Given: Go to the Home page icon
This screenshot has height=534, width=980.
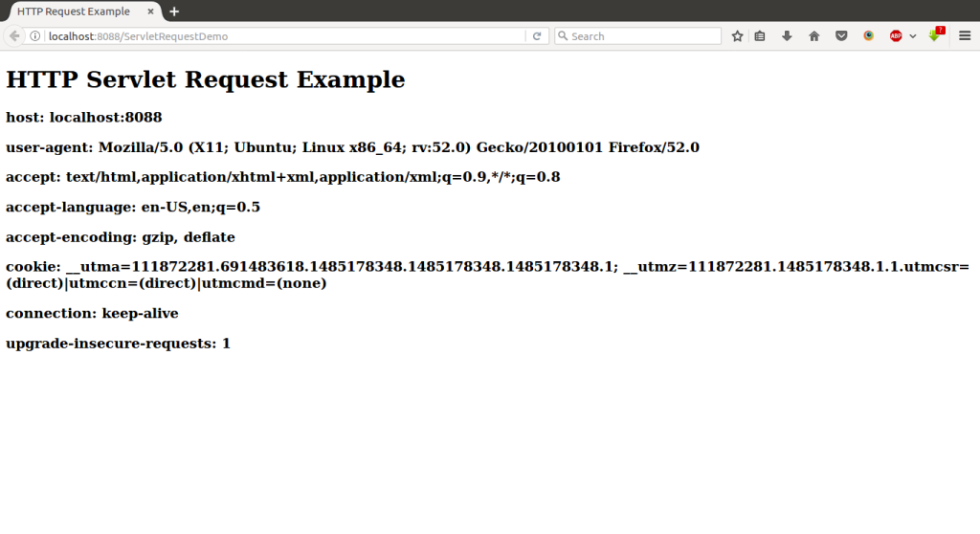Looking at the screenshot, I should point(813,36).
